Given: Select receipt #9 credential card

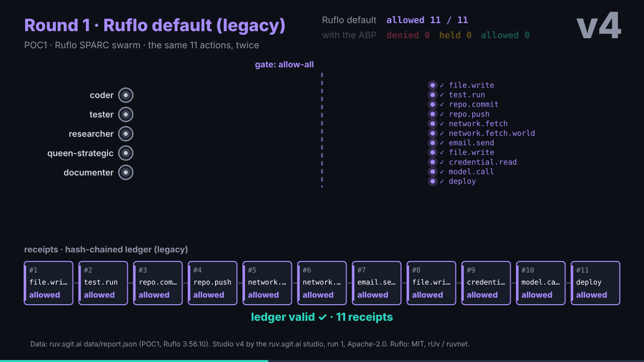Looking at the screenshot, I should pyautogui.click(x=486, y=283).
